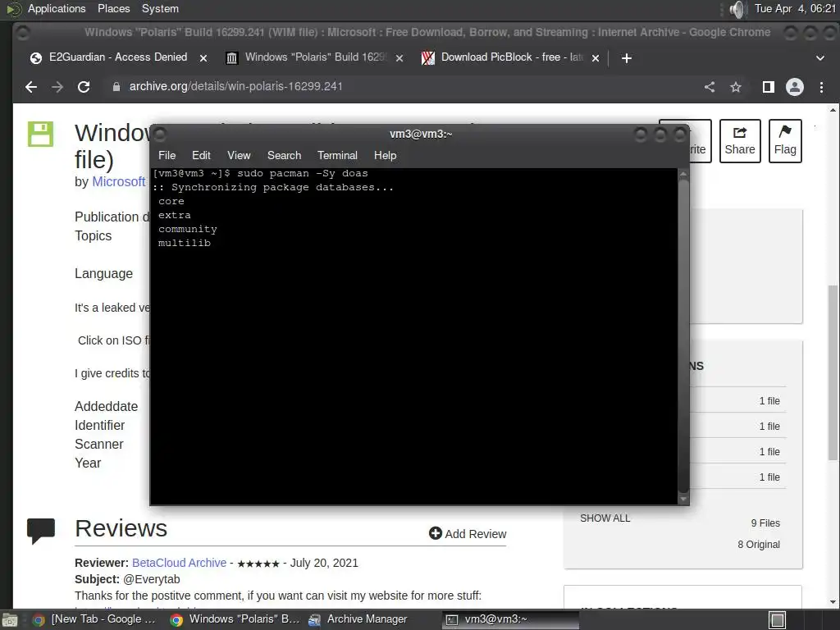
Task: Reload the archive.org page
Action: click(84, 87)
